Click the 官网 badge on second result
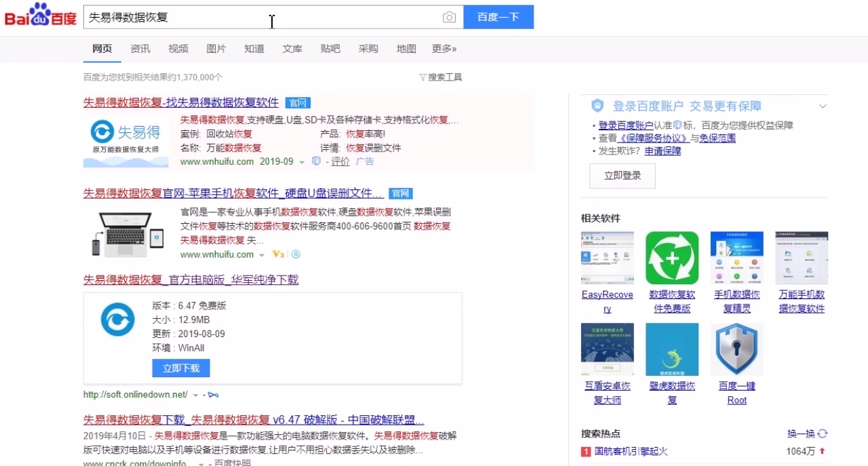The height and width of the screenshot is (466, 868). point(401,193)
